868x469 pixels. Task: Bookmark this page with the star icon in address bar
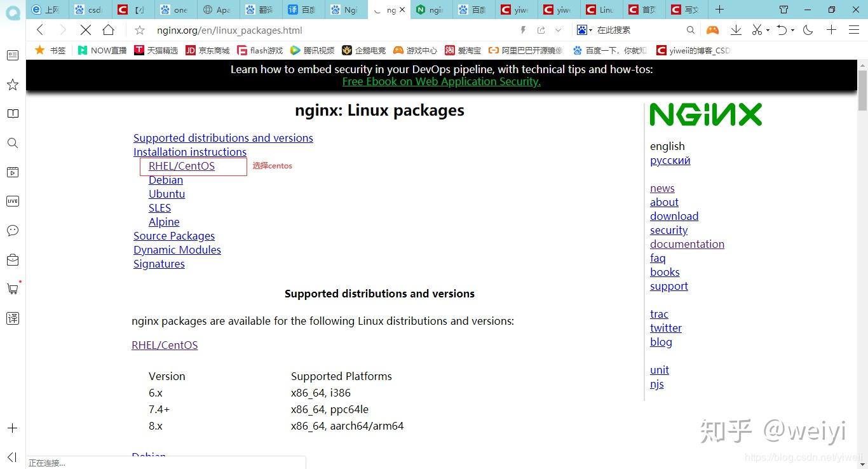[140, 30]
